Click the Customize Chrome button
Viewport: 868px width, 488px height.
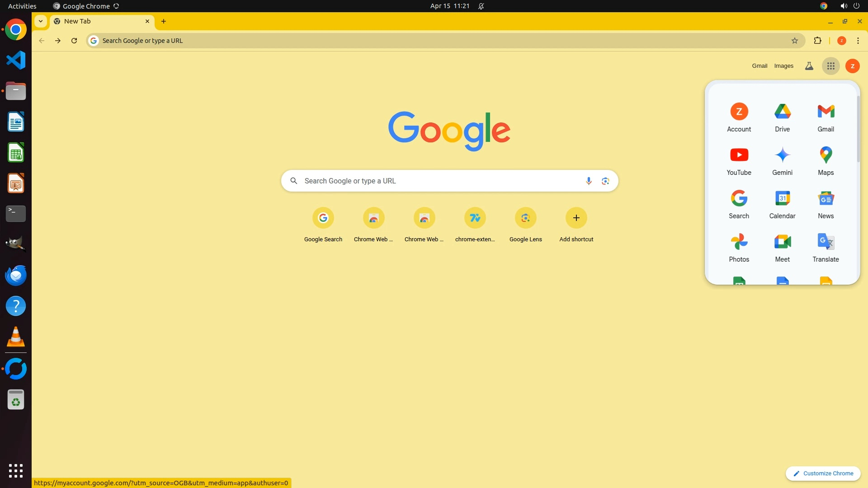point(823,473)
